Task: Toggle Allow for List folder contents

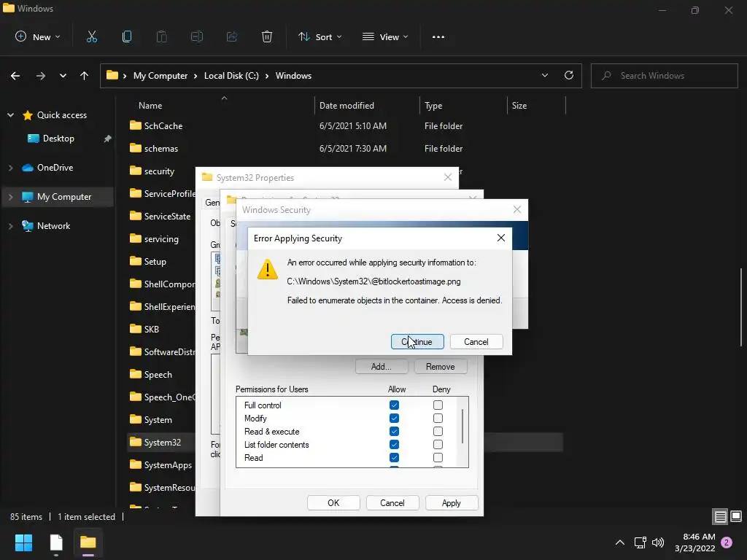Action: tap(394, 445)
